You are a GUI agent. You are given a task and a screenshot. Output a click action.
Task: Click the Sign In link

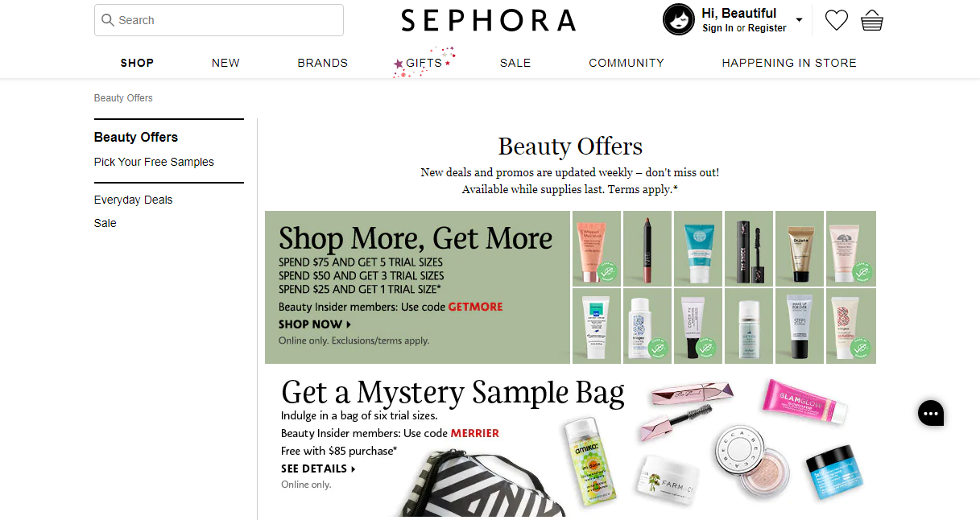coord(717,28)
